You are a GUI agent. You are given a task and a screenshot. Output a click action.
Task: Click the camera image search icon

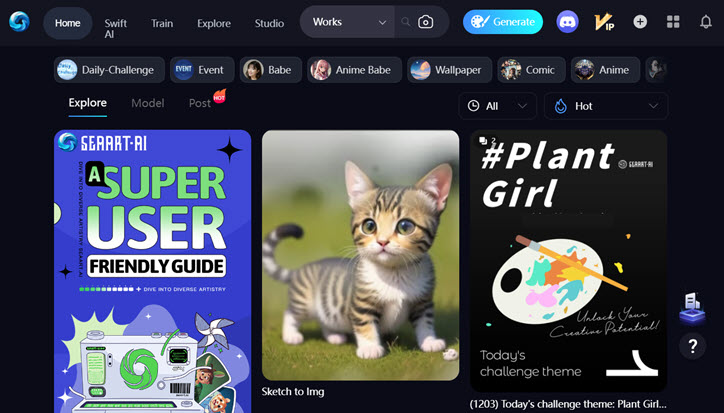tap(426, 22)
